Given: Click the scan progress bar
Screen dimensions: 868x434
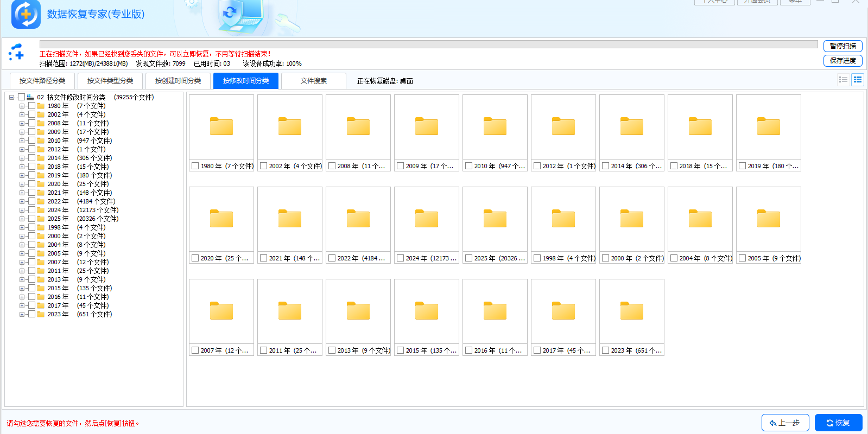Looking at the screenshot, I should pyautogui.click(x=428, y=44).
